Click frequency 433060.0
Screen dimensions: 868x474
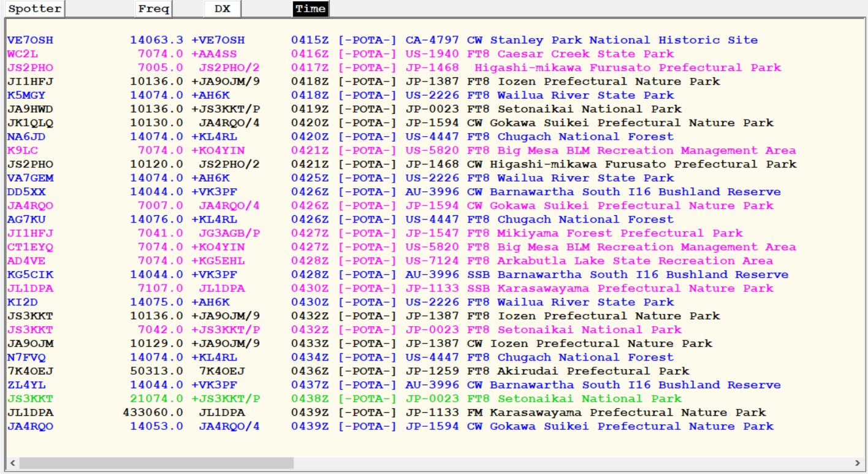coord(153,413)
